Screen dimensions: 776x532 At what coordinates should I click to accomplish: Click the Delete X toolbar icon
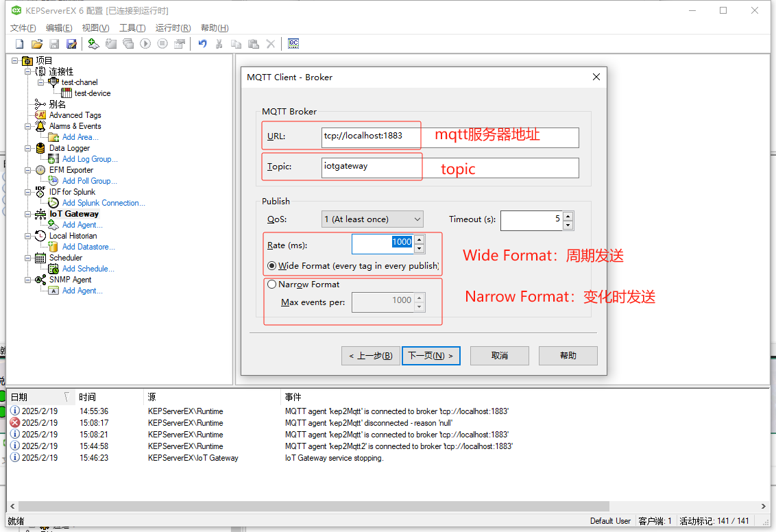(271, 44)
